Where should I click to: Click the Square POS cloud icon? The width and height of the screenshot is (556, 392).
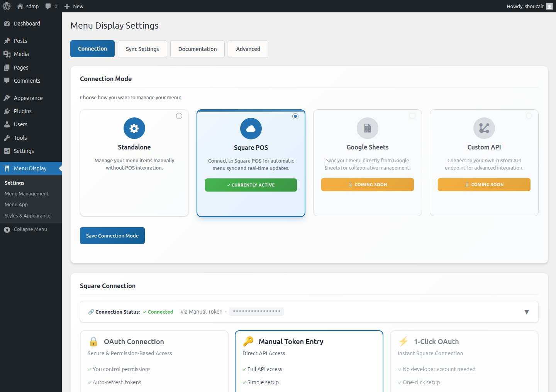coord(251,129)
